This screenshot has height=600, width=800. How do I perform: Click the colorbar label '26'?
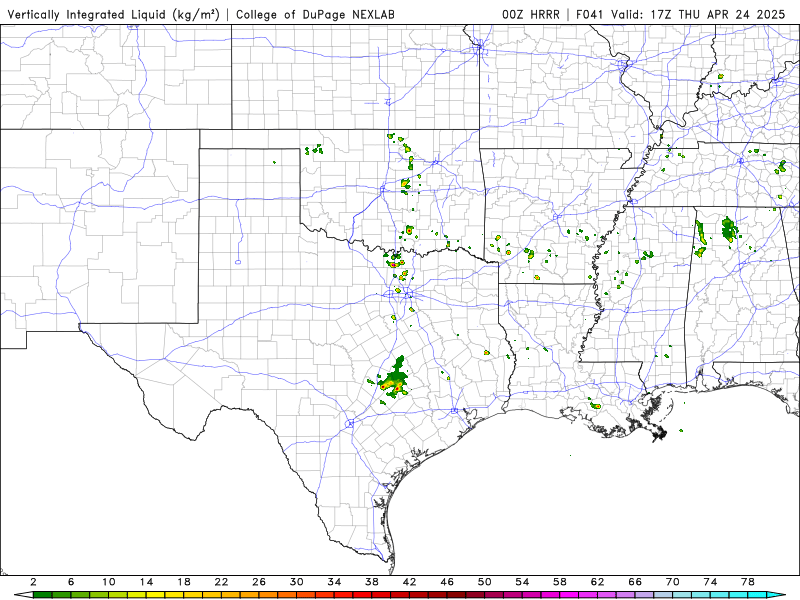coord(259,582)
